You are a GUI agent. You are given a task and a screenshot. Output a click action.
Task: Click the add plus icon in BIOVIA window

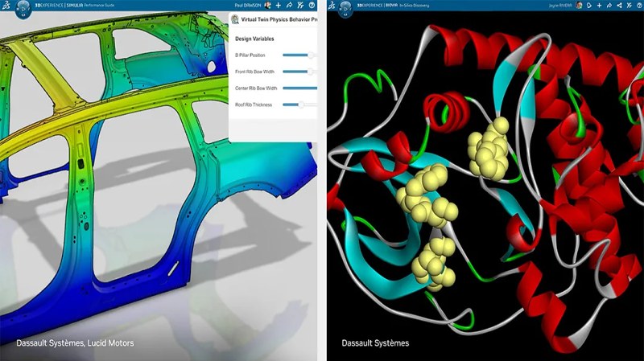point(599,6)
